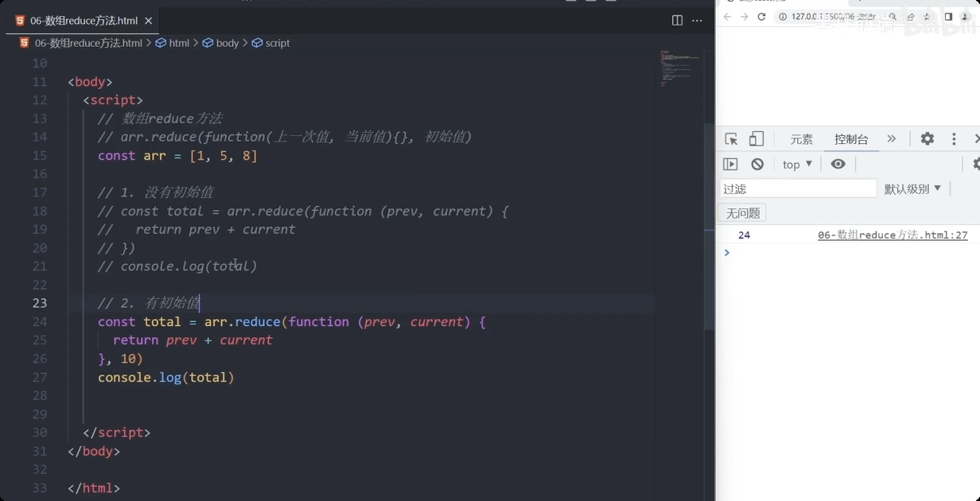This screenshot has height=501, width=980.
Task: Switch to the 控制台 DevTools tab
Action: click(x=851, y=139)
